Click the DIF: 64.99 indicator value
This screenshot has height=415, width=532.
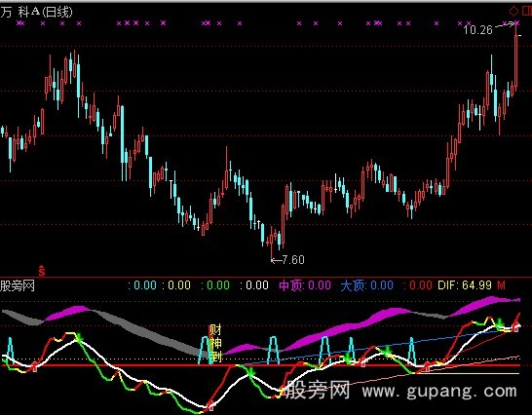click(x=465, y=285)
